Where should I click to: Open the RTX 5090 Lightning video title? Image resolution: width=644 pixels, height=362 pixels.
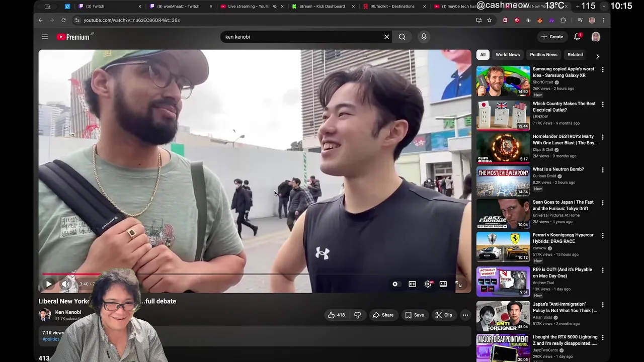pos(565,340)
